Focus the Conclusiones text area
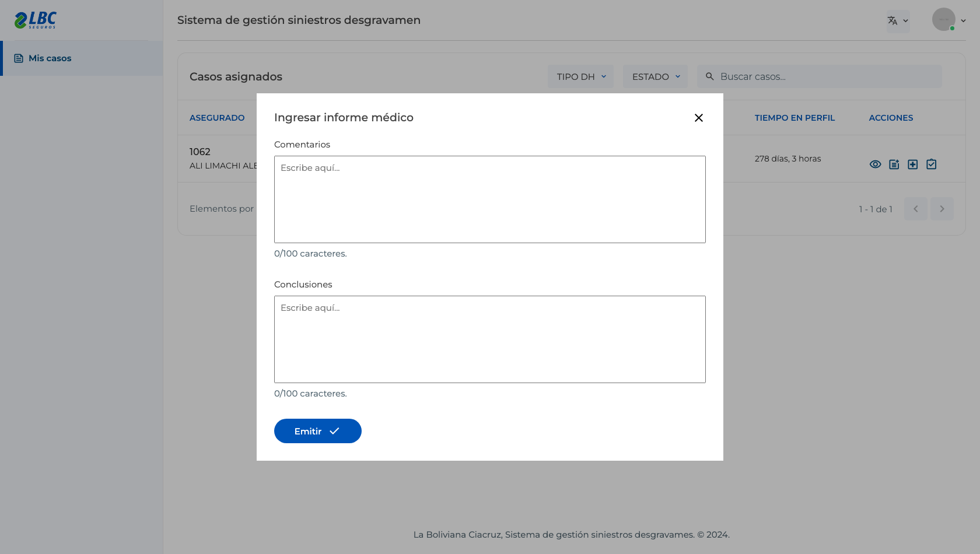 tap(490, 339)
